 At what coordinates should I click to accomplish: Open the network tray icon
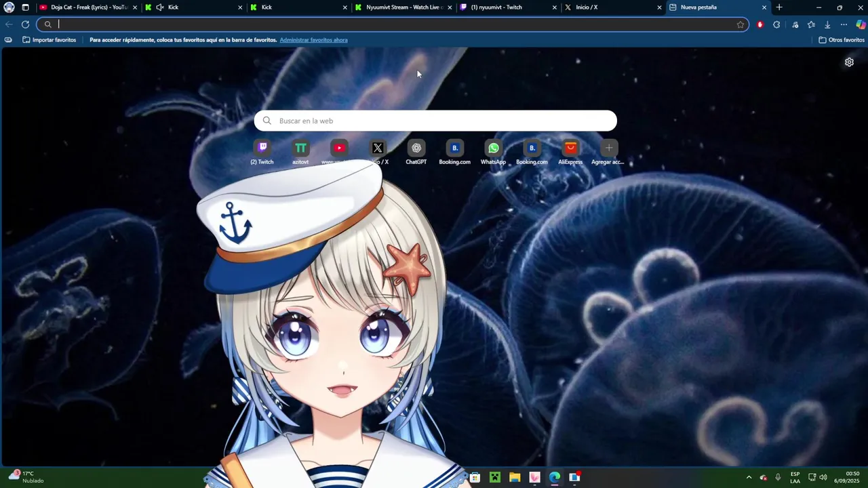click(x=812, y=477)
